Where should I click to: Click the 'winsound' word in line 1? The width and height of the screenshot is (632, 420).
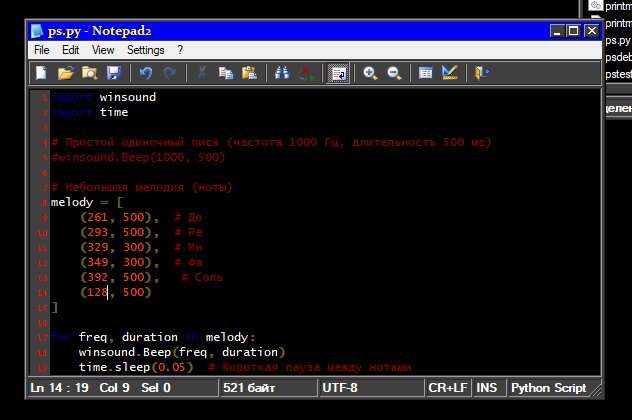127,97
